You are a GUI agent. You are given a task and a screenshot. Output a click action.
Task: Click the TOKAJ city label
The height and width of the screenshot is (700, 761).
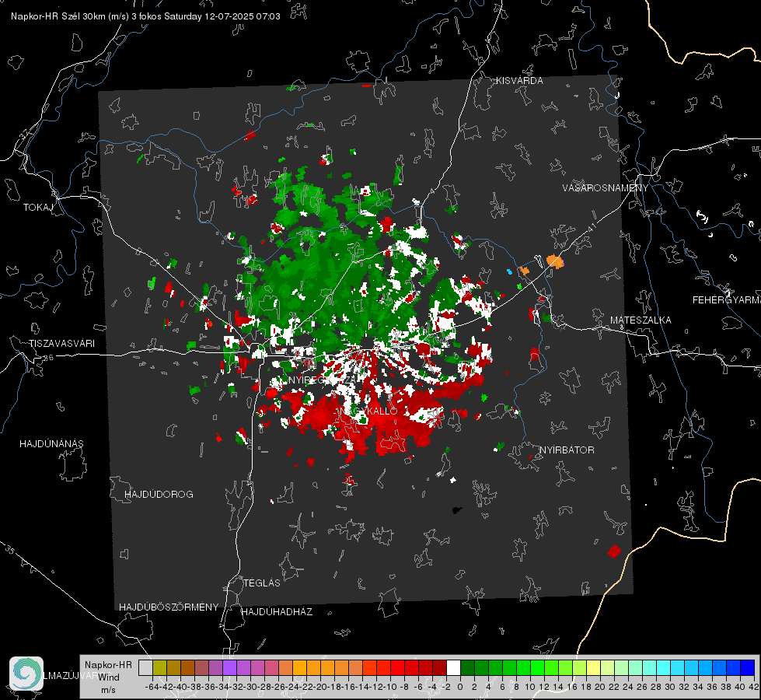point(38,208)
